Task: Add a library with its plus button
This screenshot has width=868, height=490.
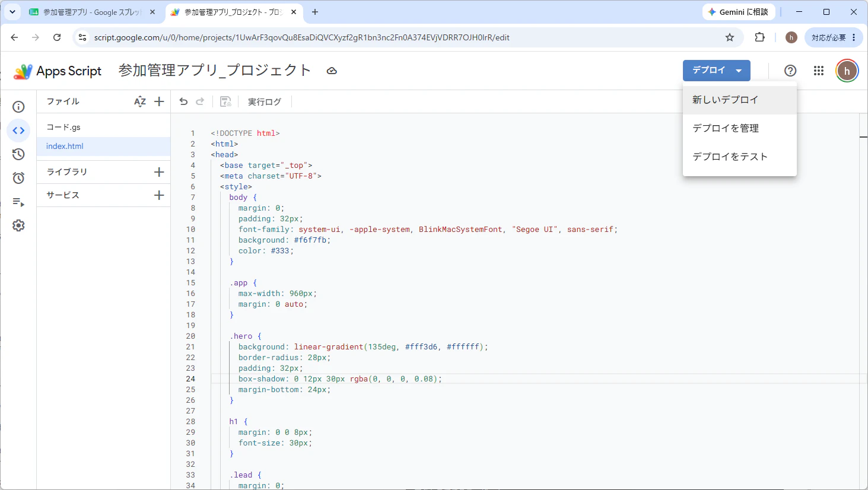Action: pyautogui.click(x=159, y=172)
